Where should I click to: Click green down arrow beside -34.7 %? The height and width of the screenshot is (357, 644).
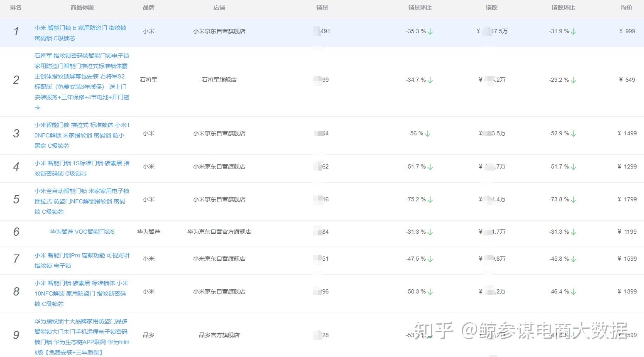tap(430, 80)
